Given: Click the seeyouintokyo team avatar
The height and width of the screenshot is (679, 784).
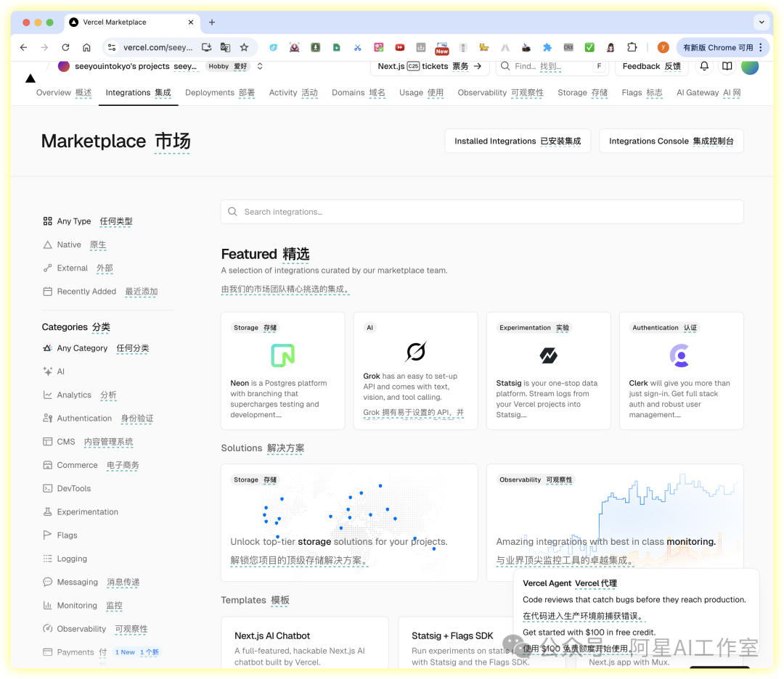Looking at the screenshot, I should coord(63,66).
